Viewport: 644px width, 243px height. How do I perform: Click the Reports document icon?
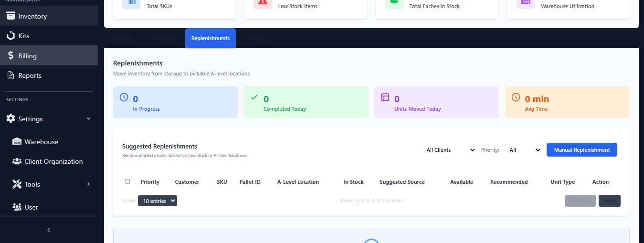pyautogui.click(x=11, y=75)
